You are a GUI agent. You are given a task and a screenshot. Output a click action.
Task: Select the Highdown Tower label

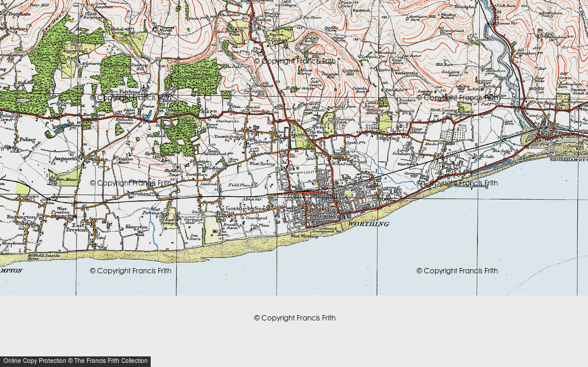pos(172,173)
